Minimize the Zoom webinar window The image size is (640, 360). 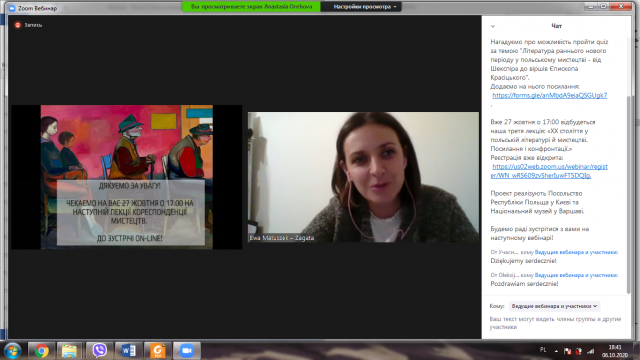coord(591,6)
